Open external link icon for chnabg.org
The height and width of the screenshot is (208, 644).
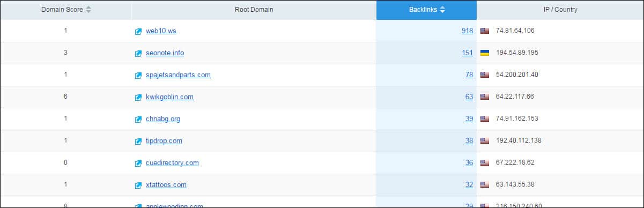click(x=138, y=119)
